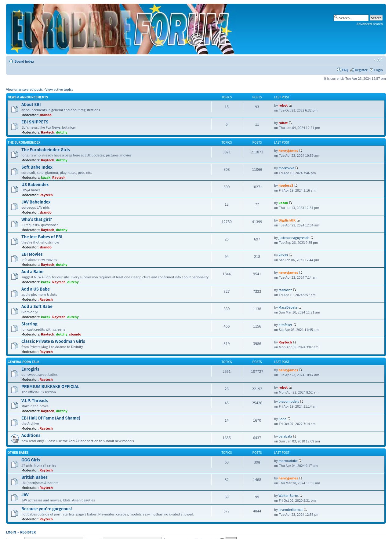Open the Login link in header
The width and height of the screenshot is (392, 539).
[x=378, y=70]
